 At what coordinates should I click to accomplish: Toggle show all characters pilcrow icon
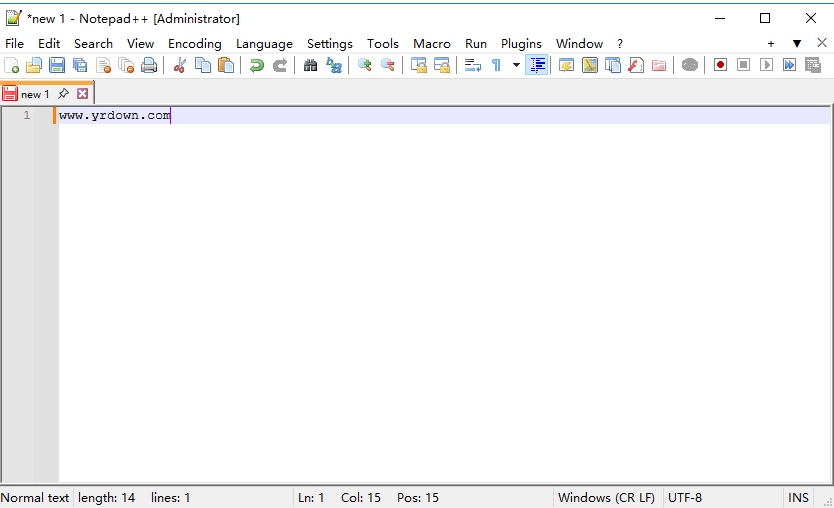pos(496,65)
